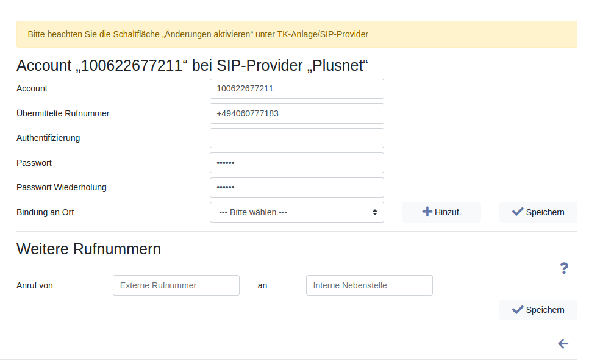Focus the Account number field
Screen dimensions: 589x364
click(296, 88)
